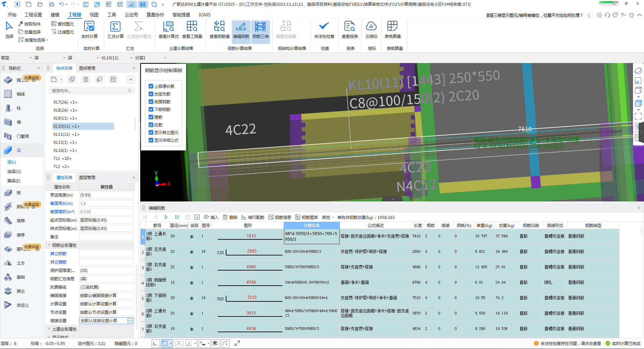Open KL10(11) component dropdown
The image size is (644, 349).
(117, 58)
